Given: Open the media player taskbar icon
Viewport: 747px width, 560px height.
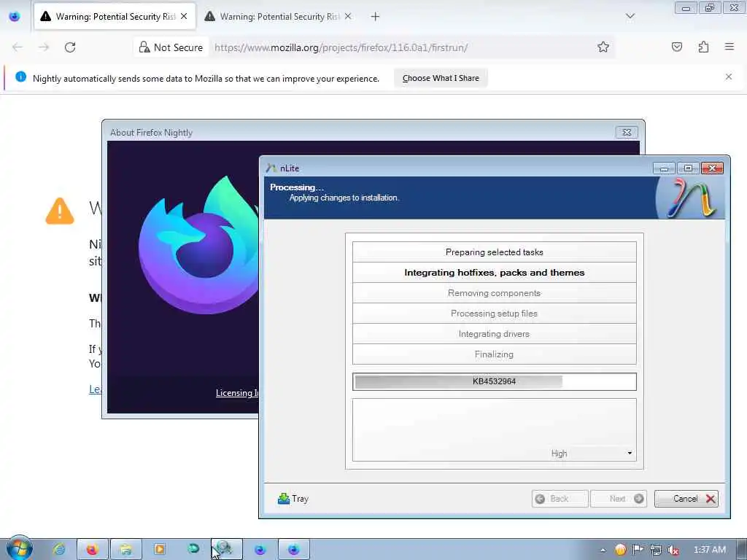Looking at the screenshot, I should coord(160,550).
